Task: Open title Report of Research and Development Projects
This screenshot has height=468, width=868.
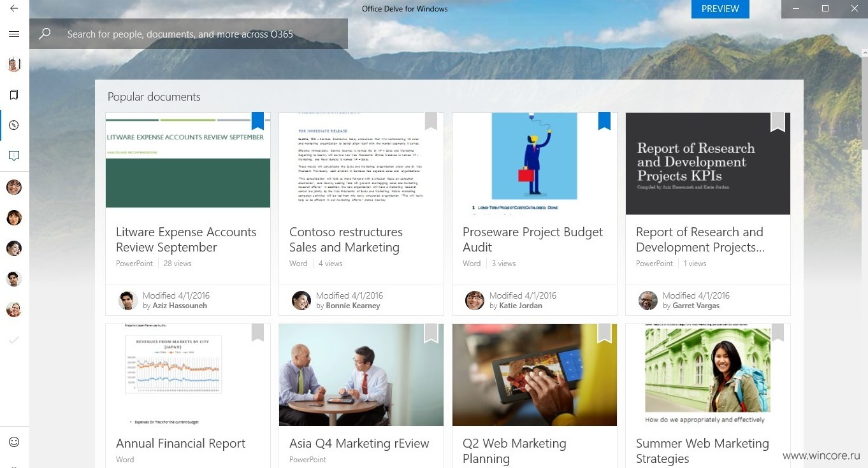Action: pyautogui.click(x=700, y=240)
